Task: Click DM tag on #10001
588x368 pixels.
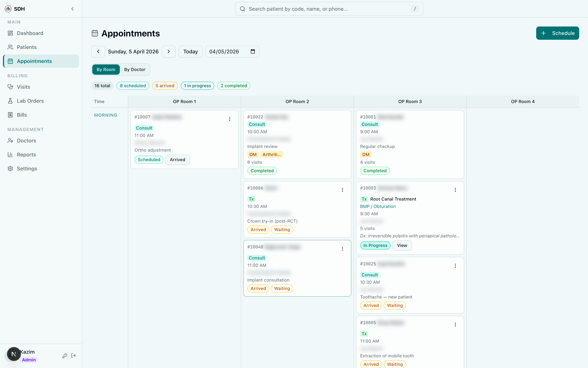Action: coord(366,155)
